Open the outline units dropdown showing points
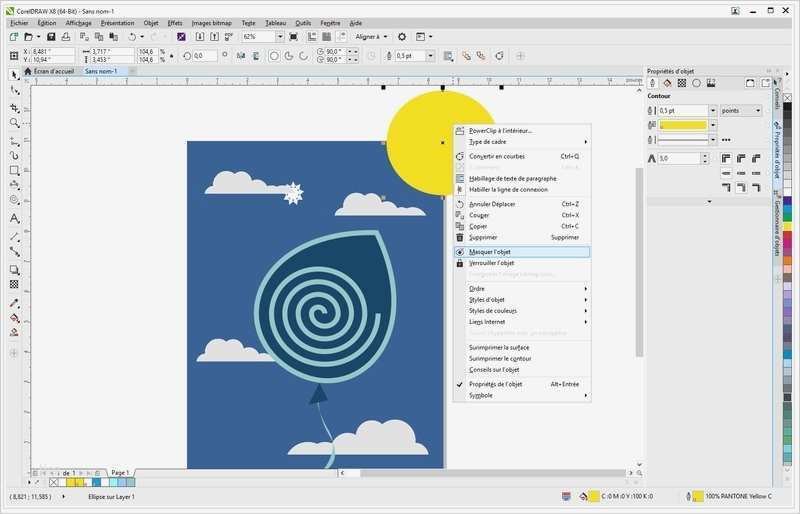This screenshot has height=514, width=800. click(x=740, y=111)
